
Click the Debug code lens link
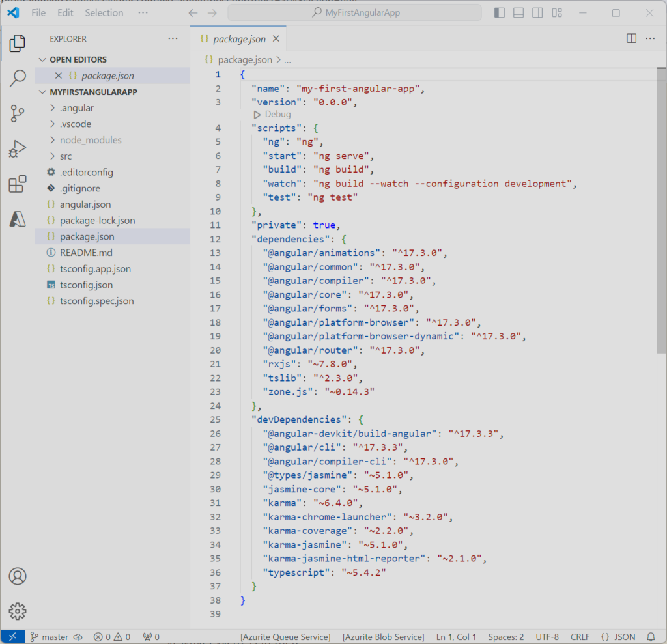point(277,115)
